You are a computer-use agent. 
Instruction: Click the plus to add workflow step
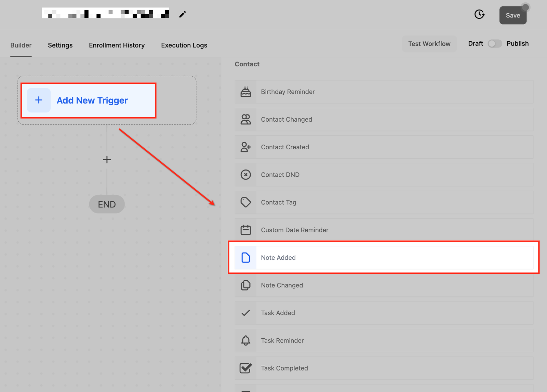tap(107, 160)
